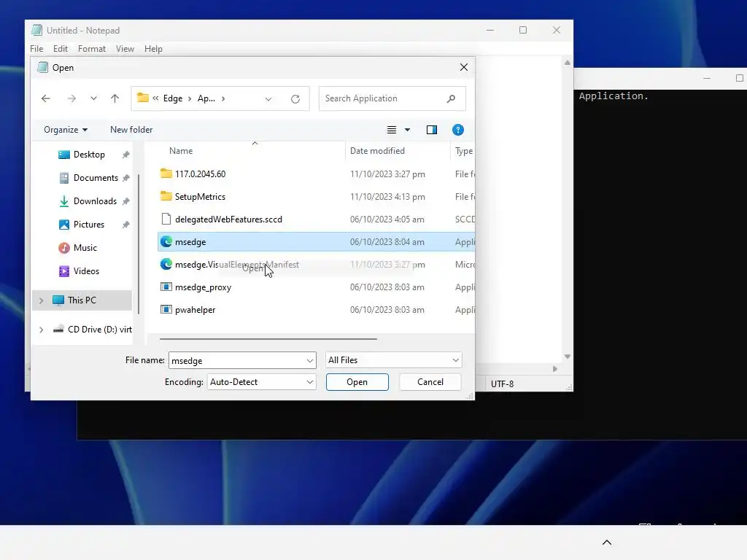This screenshot has width=747, height=560.
Task: Open Notepad Help menu
Action: [x=153, y=49]
